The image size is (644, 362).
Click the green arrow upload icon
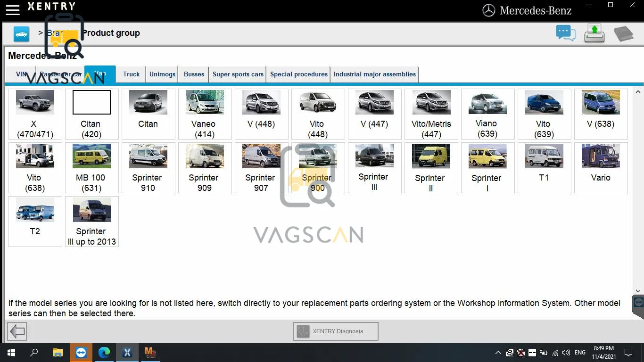coord(594,33)
